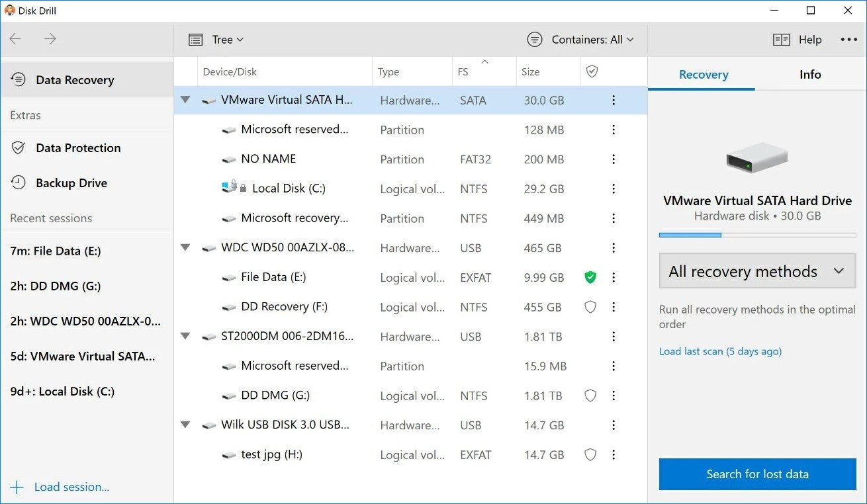Select the Data Recovery sidebar icon

click(17, 79)
